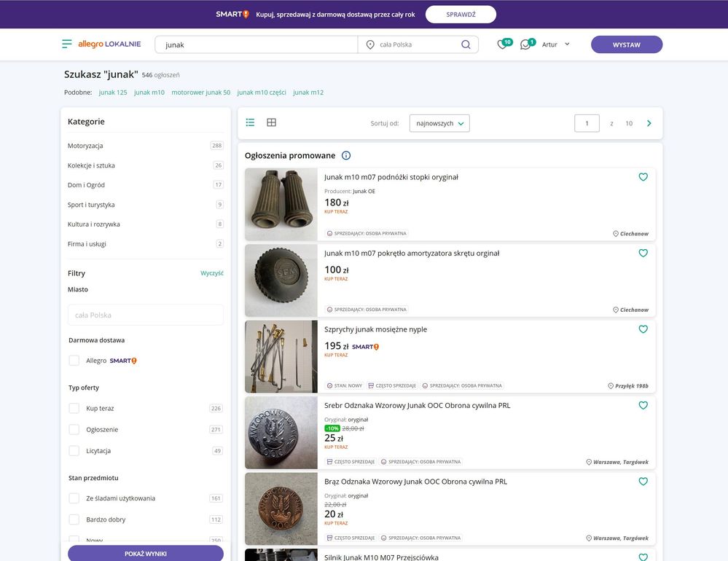Check Bardzo dobry condition
This screenshot has width=728, height=561.
74,519
